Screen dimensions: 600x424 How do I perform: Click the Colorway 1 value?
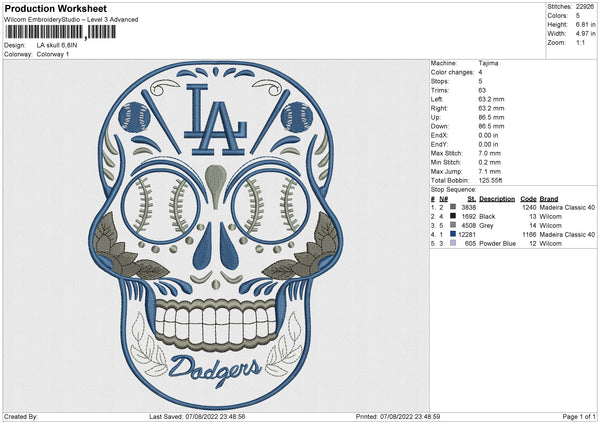55,54
